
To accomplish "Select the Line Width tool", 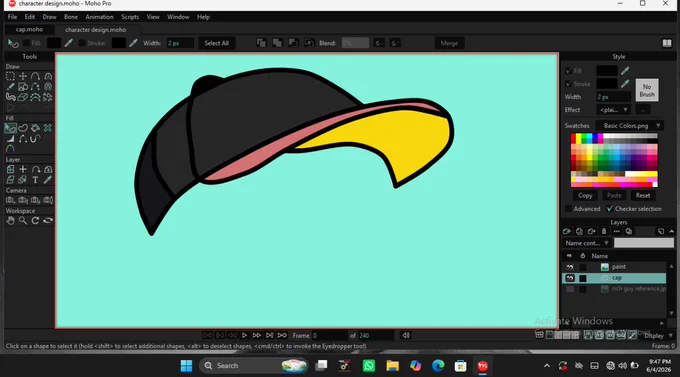I will click(x=10, y=139).
